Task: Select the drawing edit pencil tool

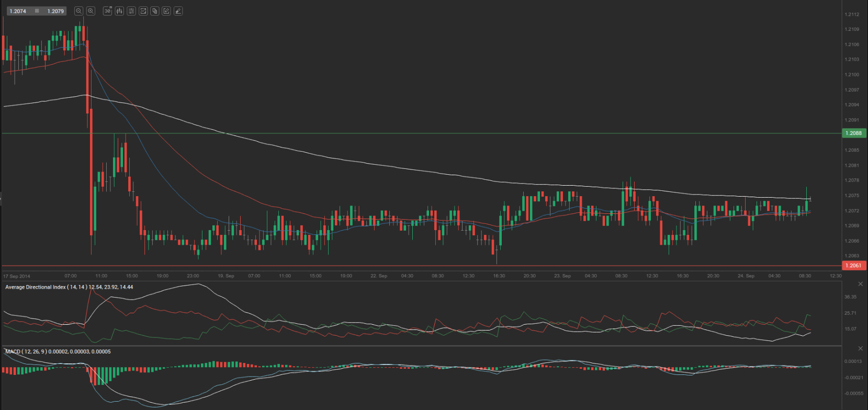Action: click(166, 11)
